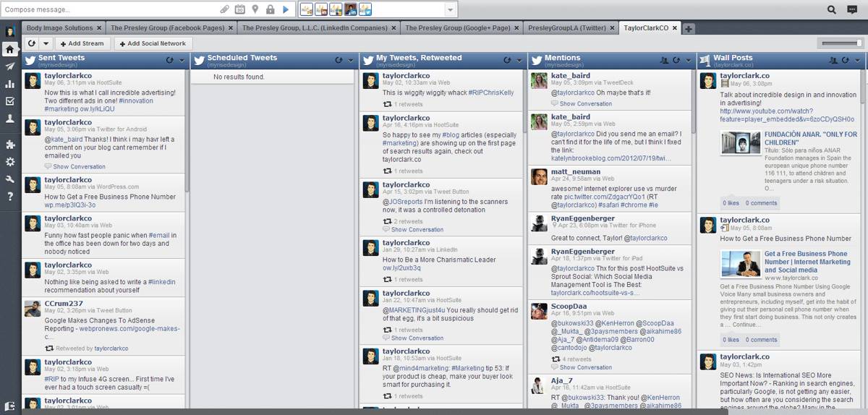Click the #RIPChrisKelly hashtag
The image size is (868, 415).
(x=491, y=93)
